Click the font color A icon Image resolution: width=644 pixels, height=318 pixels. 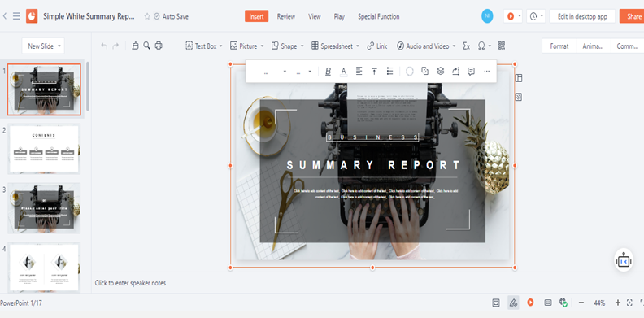[344, 72]
